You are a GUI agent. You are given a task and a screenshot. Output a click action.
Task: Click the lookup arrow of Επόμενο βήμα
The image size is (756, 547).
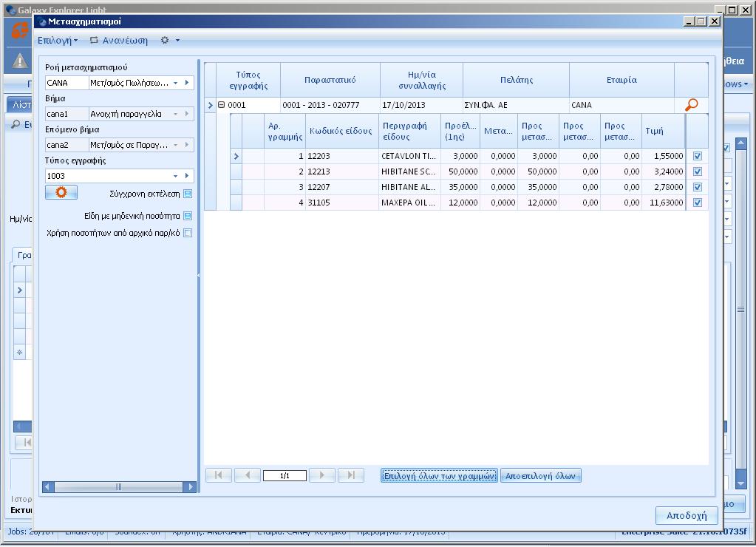187,145
